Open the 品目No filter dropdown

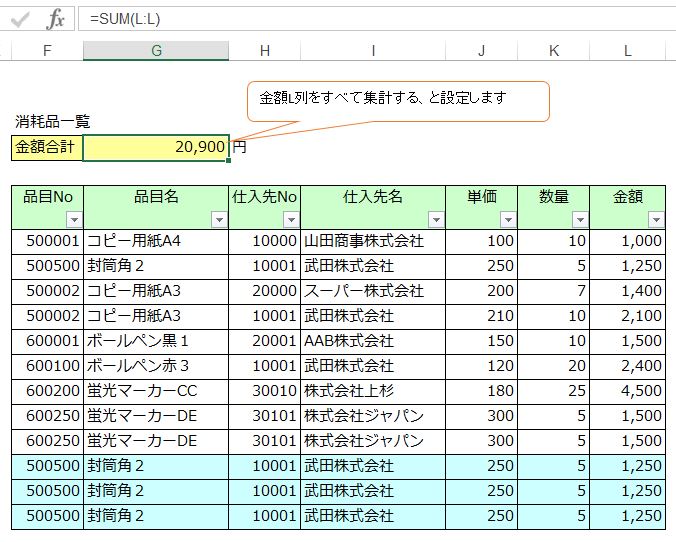click(x=74, y=220)
